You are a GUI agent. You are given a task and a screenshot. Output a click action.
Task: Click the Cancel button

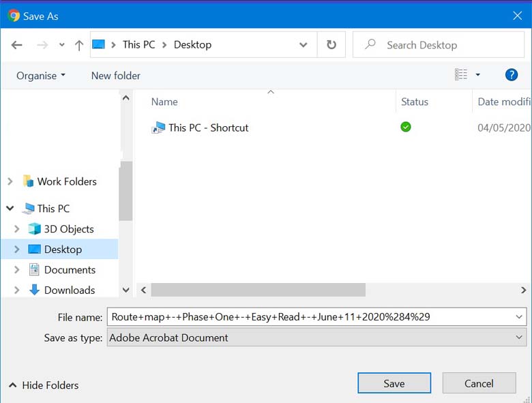pyautogui.click(x=479, y=383)
